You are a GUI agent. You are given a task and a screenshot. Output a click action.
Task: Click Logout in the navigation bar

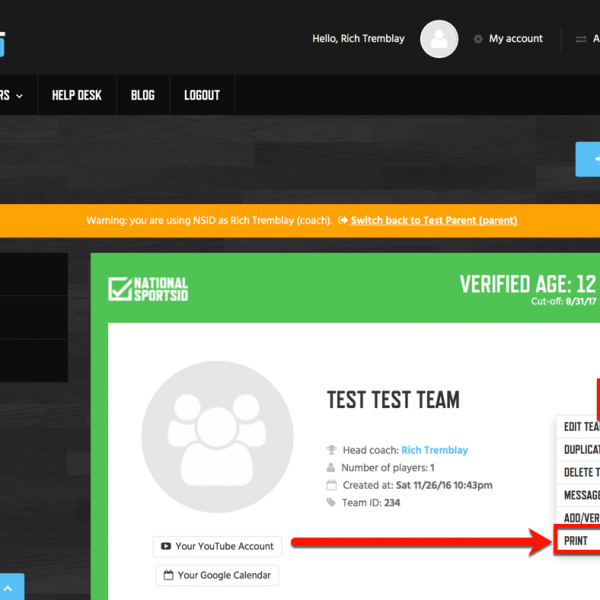point(202,95)
